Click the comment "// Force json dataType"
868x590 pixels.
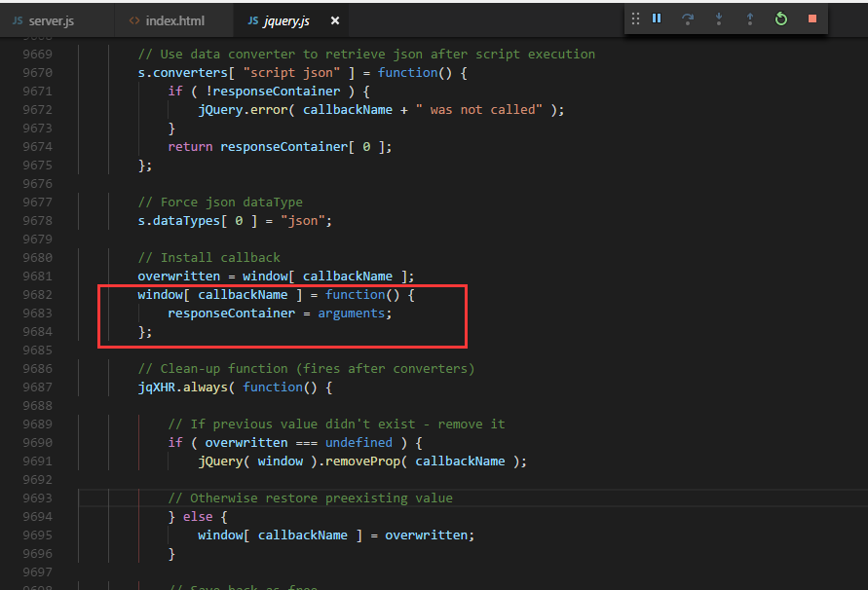point(220,202)
